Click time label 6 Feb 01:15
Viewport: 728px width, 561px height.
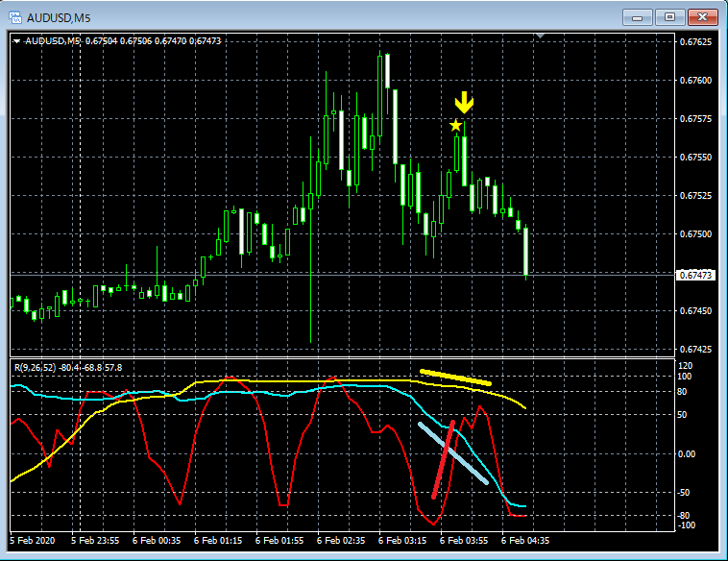218,541
